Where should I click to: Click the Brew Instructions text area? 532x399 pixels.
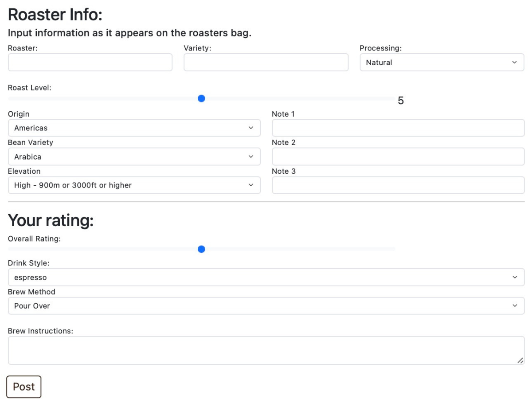(266, 350)
